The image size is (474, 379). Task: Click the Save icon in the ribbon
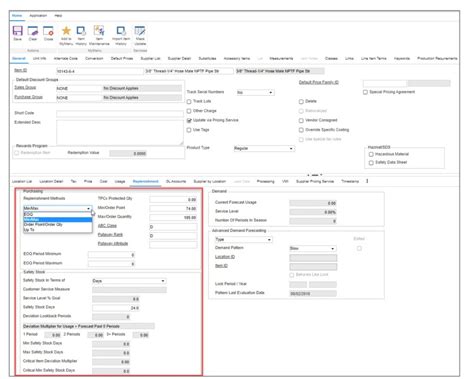[x=18, y=31]
